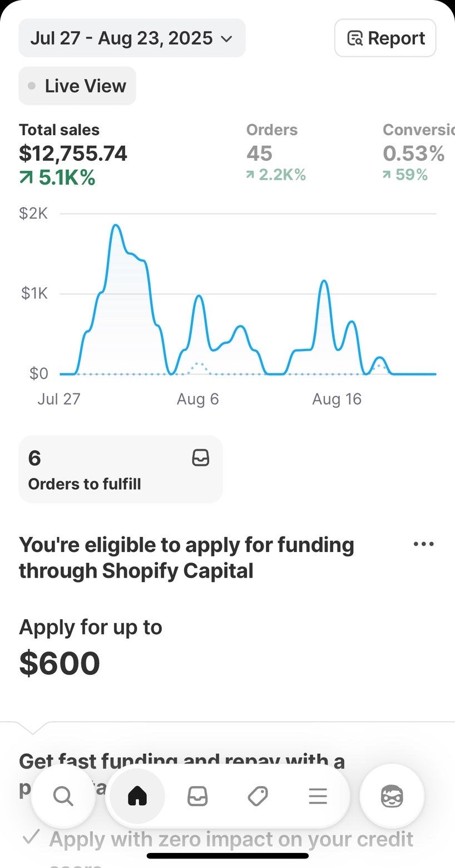Open the three-dot menu for Shopify Capital
455x868 pixels.
click(424, 544)
